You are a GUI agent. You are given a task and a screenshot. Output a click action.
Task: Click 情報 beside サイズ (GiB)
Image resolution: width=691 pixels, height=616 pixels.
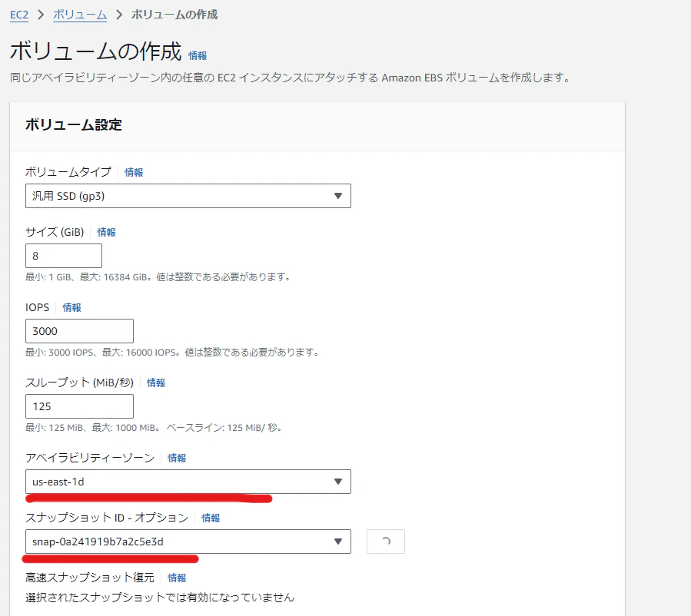[108, 231]
